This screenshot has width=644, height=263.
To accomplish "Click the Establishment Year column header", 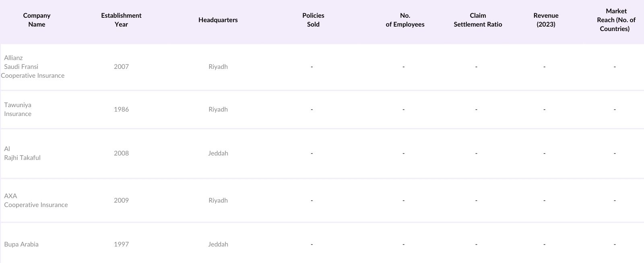I will tap(121, 20).
